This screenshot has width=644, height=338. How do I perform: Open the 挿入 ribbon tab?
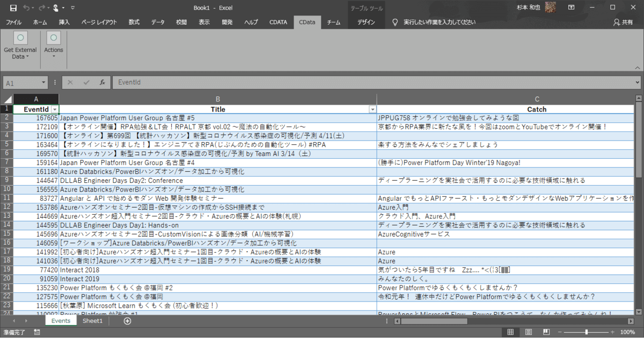(64, 22)
